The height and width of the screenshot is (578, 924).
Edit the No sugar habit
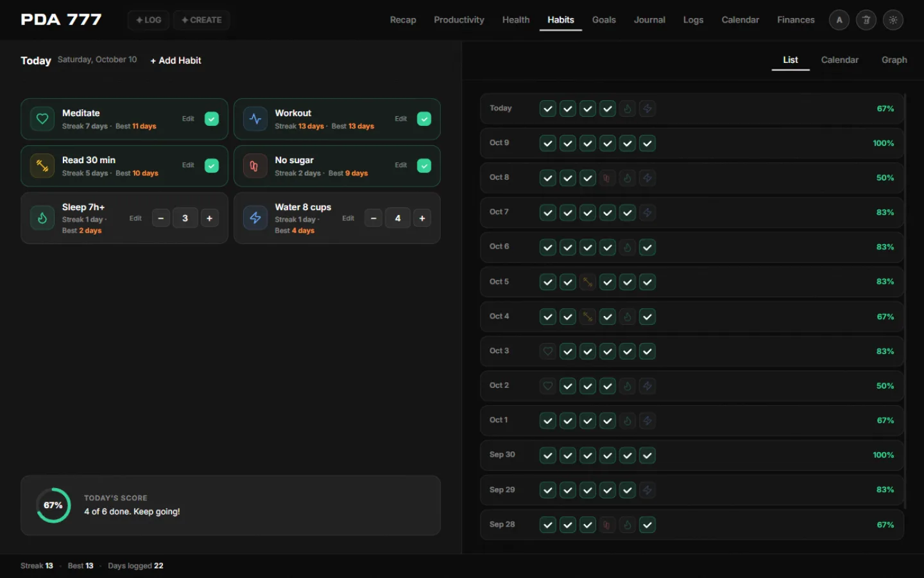401,166
